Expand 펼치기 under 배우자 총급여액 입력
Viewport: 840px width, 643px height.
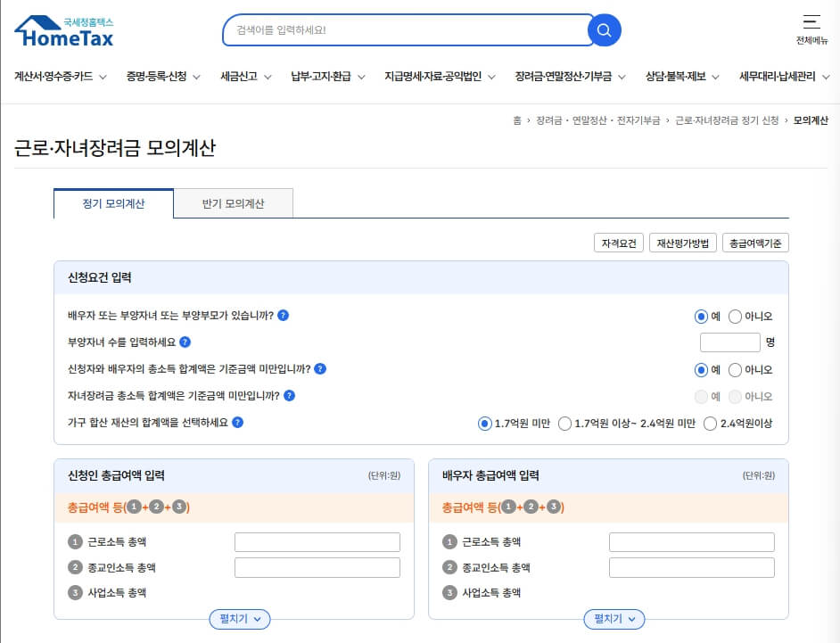(x=614, y=619)
